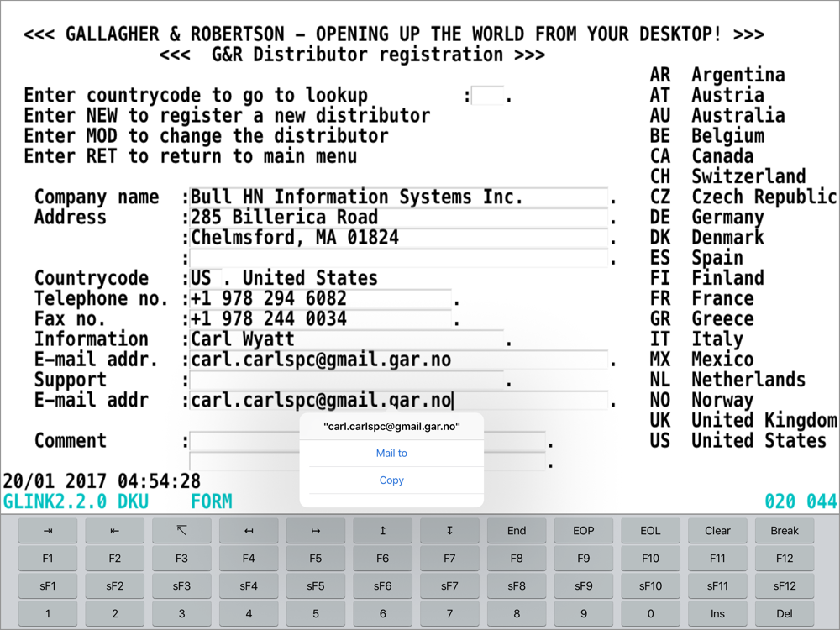Tap the sF6 shifted function key
The width and height of the screenshot is (840, 630).
coord(382,586)
